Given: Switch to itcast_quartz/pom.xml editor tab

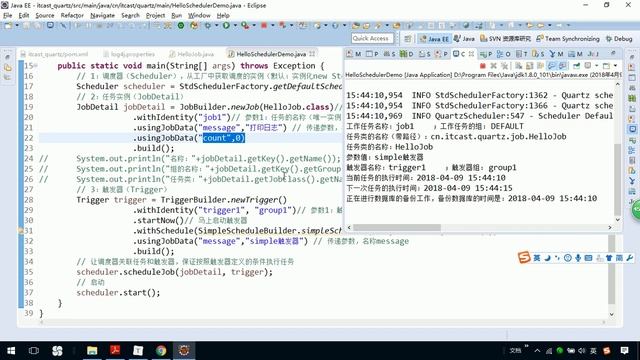Looking at the screenshot, I should (55, 54).
